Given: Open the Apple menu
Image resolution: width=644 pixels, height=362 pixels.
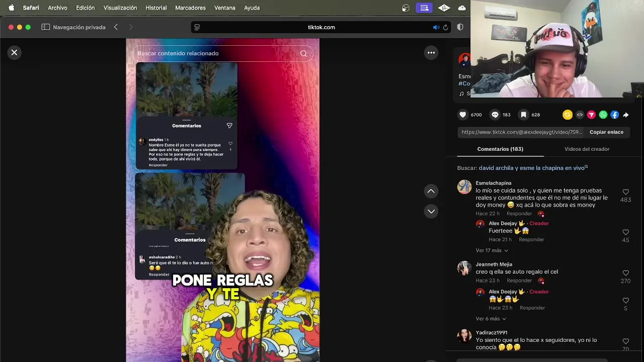Looking at the screenshot, I should (x=11, y=8).
